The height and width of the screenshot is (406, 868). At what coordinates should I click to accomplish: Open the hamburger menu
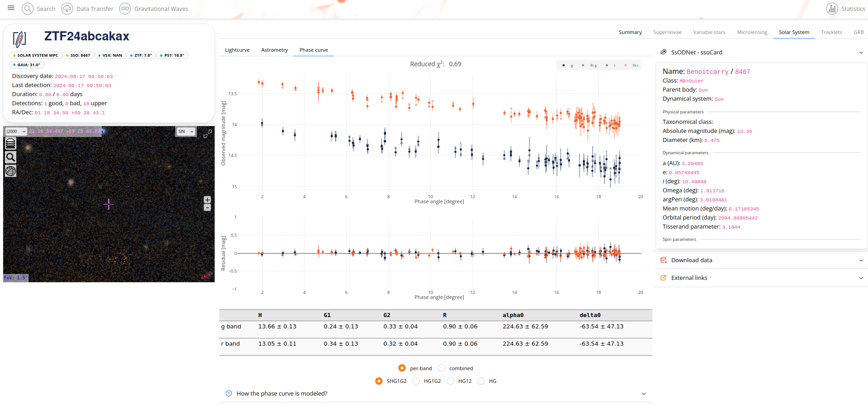pyautogui.click(x=11, y=8)
